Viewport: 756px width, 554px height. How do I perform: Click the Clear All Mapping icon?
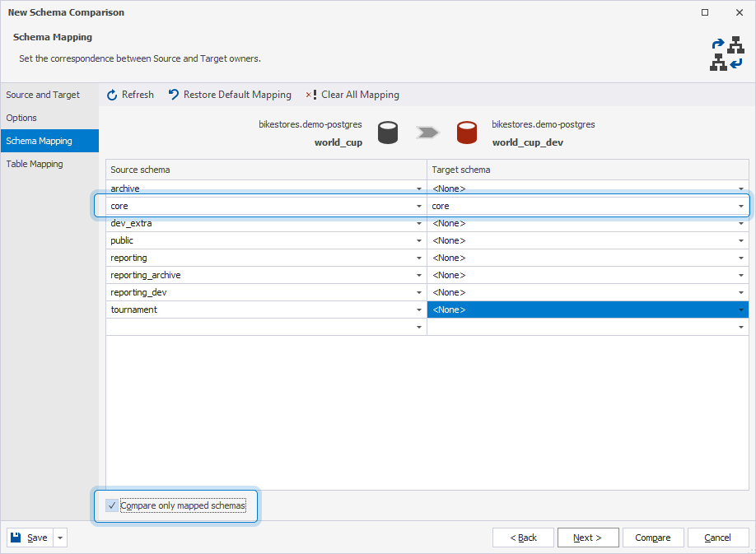(x=311, y=95)
